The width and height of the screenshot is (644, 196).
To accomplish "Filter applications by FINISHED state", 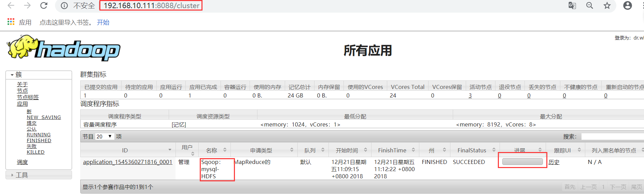I will click(39, 140).
